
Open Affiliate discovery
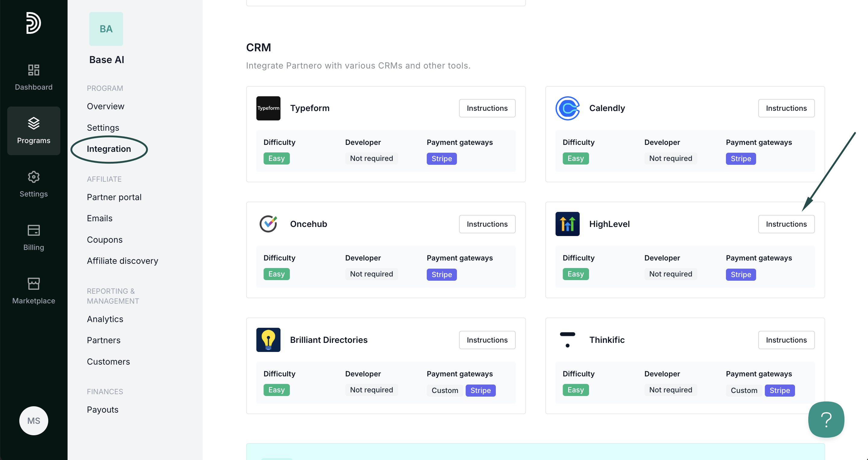tap(123, 261)
